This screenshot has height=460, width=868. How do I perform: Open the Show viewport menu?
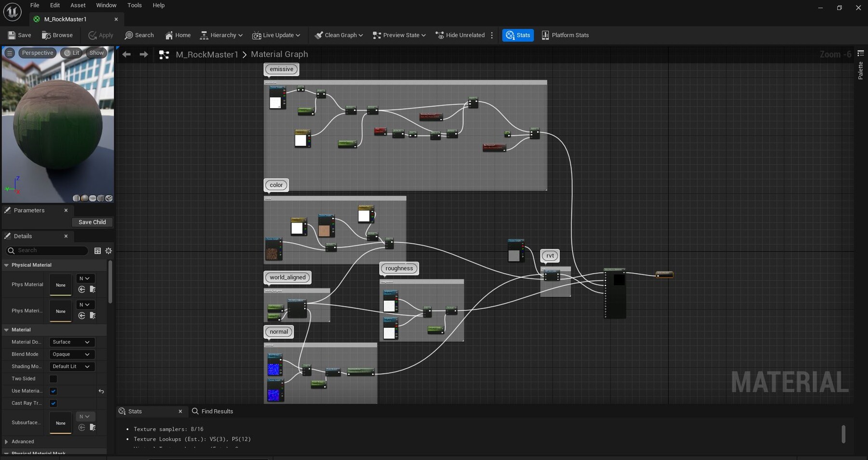[96, 53]
